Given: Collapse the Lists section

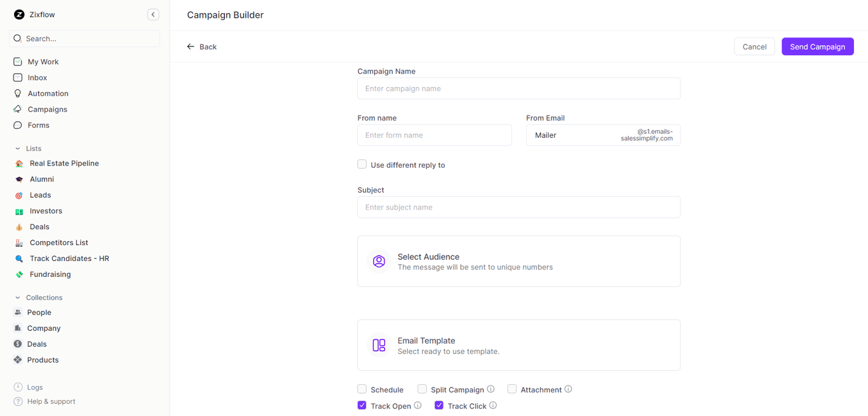Looking at the screenshot, I should [18, 148].
